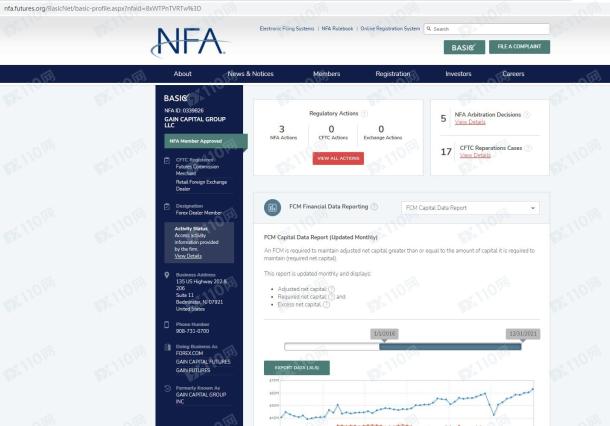The image size is (610, 426).
Task: Open the NFA Rulebook link
Action: 337,29
